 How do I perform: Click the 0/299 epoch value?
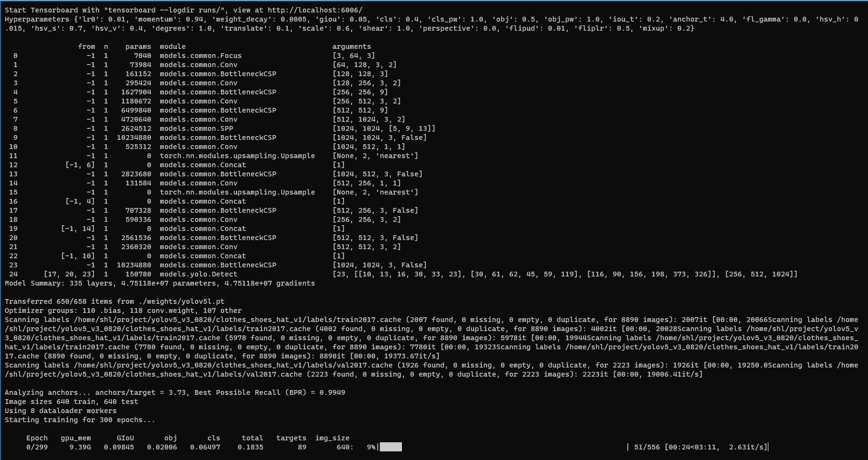(37, 447)
